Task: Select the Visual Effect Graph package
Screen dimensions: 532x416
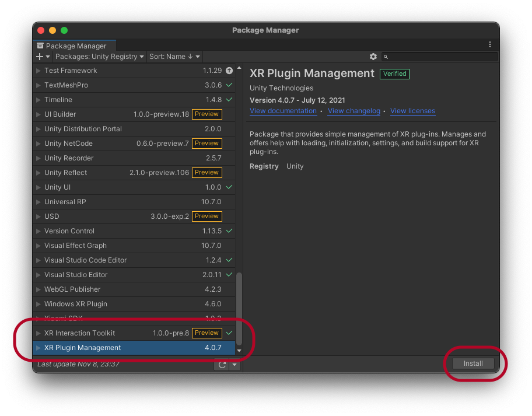Action: (134, 246)
